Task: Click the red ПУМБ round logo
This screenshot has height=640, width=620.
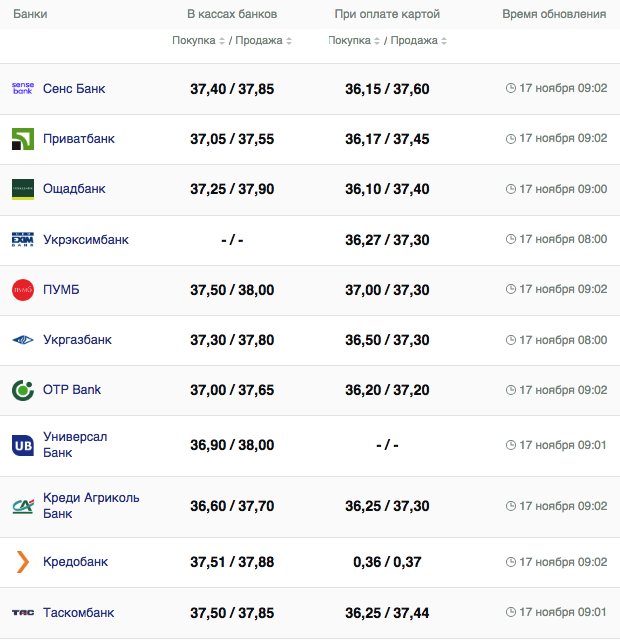Action: click(x=23, y=290)
